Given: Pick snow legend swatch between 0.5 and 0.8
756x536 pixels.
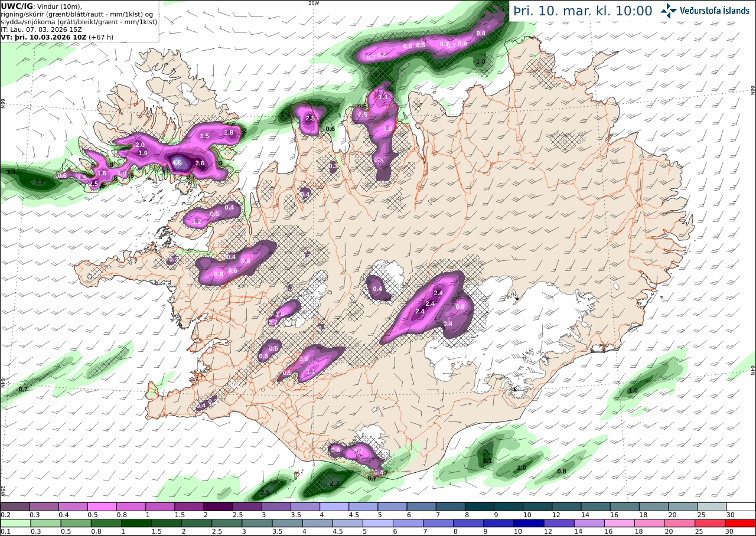Looking at the screenshot, I should pyautogui.click(x=102, y=506).
